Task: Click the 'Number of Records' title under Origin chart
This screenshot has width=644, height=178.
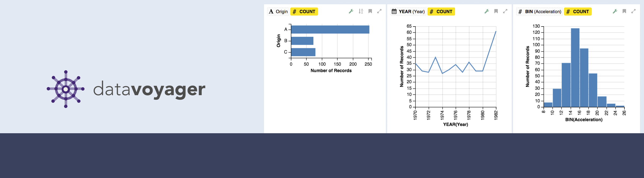Action: point(331,71)
